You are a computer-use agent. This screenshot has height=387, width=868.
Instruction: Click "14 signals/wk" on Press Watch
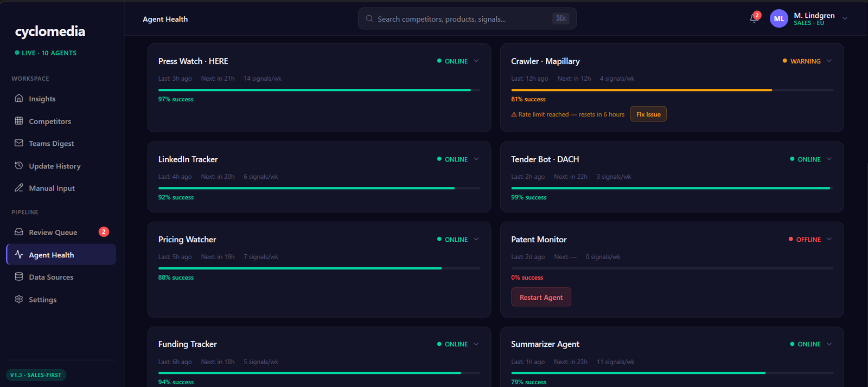263,79
